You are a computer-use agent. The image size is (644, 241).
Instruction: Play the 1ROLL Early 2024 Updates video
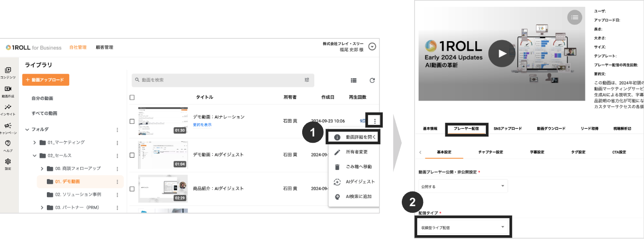coord(502,53)
